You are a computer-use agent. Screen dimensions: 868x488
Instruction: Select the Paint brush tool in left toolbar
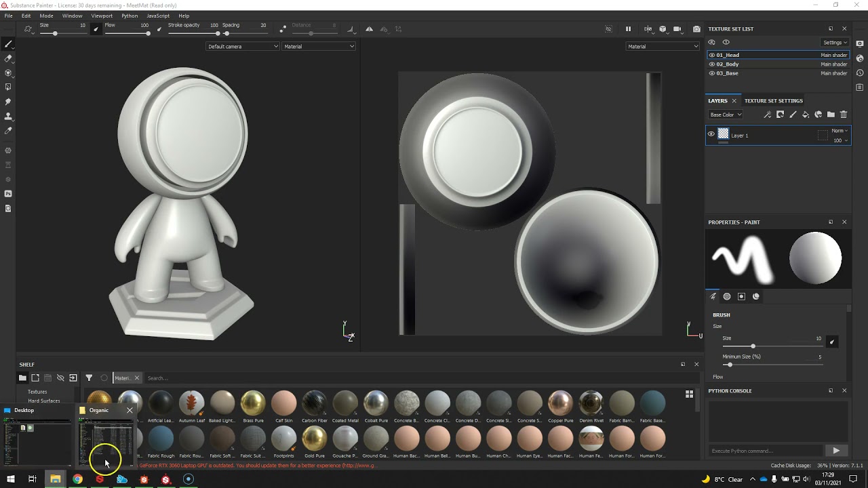[x=8, y=44]
